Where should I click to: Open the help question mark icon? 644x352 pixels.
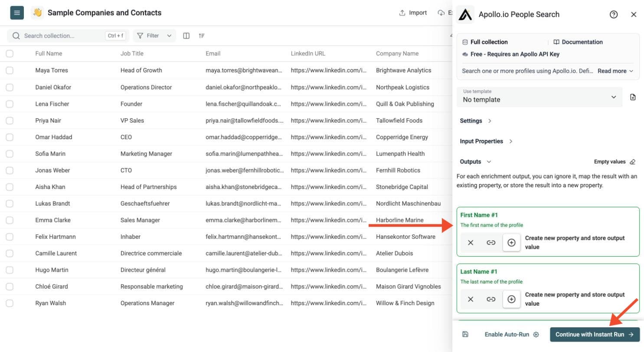613,14
